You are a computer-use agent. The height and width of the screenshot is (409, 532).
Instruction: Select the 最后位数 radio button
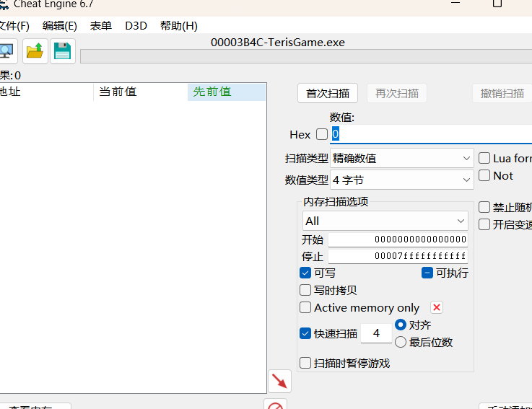point(401,342)
